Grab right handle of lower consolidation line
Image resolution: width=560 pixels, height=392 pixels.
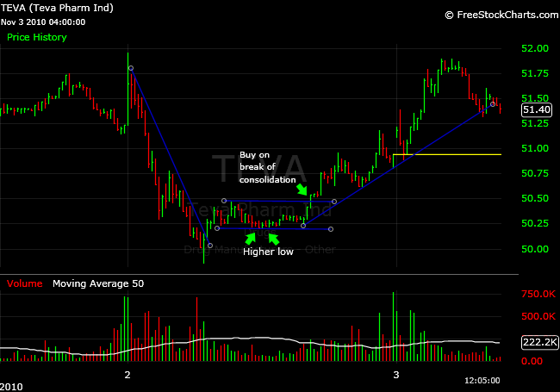point(331,229)
